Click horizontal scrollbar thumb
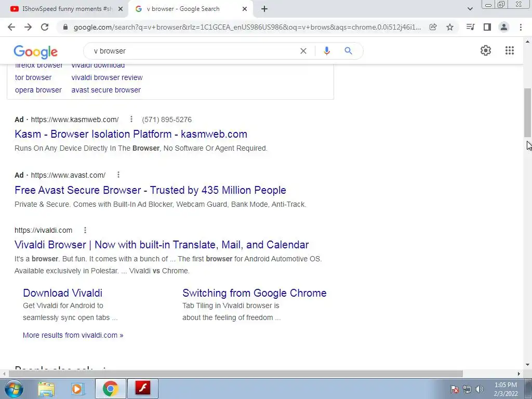 pos(236,374)
